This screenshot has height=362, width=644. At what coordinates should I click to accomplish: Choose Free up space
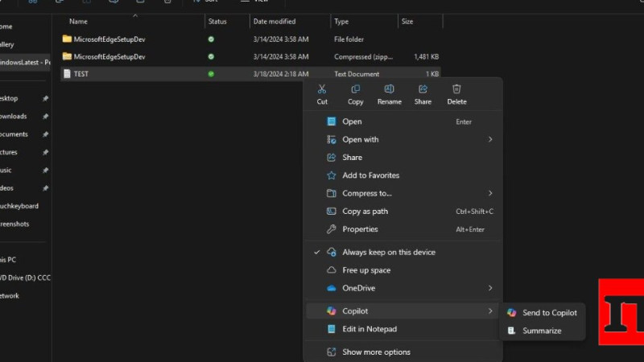coord(402,270)
